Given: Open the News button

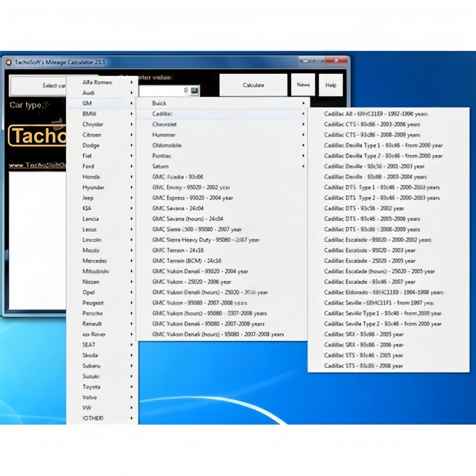Looking at the screenshot, I should pyautogui.click(x=303, y=85).
